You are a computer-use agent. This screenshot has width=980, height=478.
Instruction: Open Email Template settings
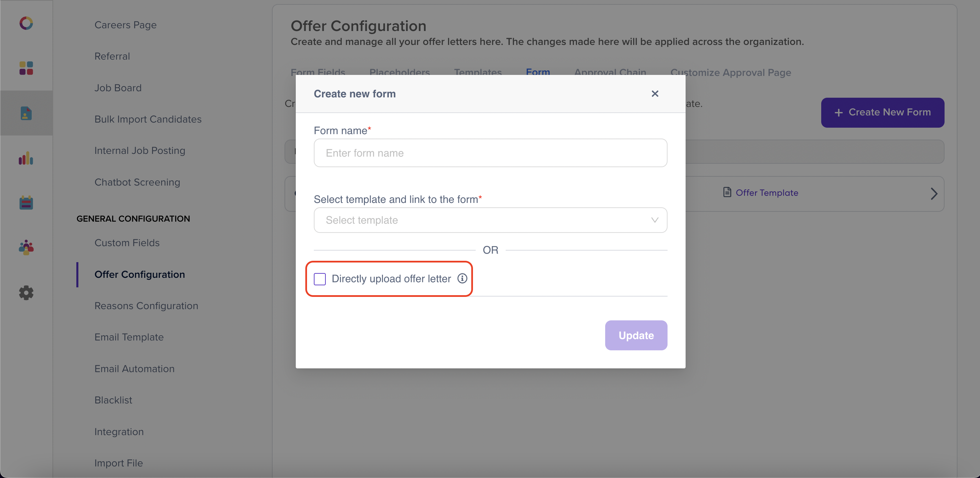(129, 337)
